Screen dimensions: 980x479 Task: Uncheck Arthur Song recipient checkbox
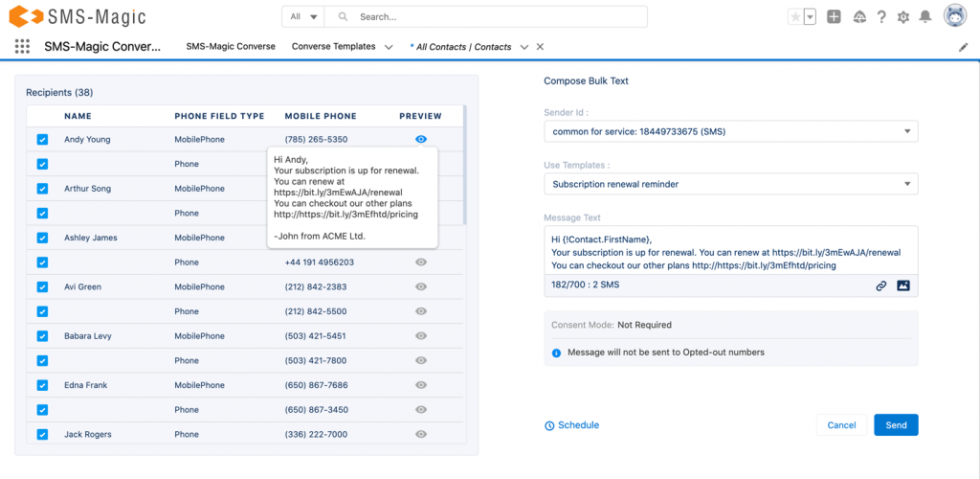42,188
